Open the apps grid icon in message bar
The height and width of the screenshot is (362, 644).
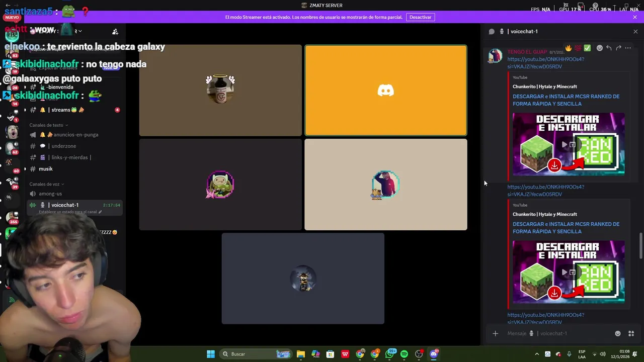click(x=631, y=333)
